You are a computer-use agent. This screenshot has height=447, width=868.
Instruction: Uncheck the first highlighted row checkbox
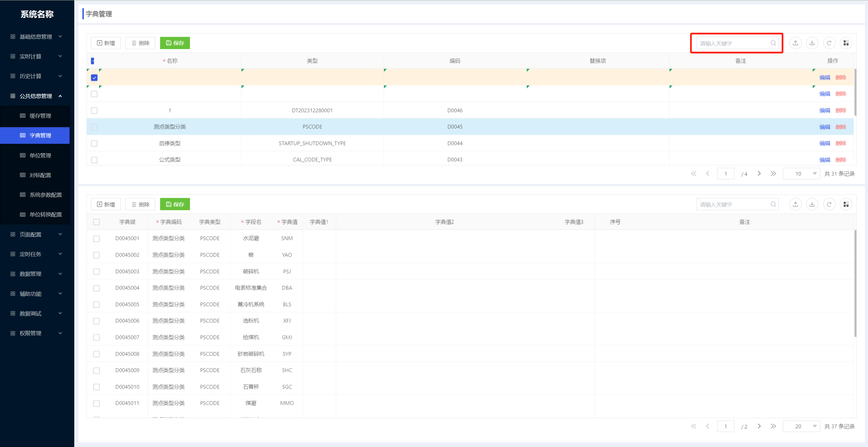94,78
